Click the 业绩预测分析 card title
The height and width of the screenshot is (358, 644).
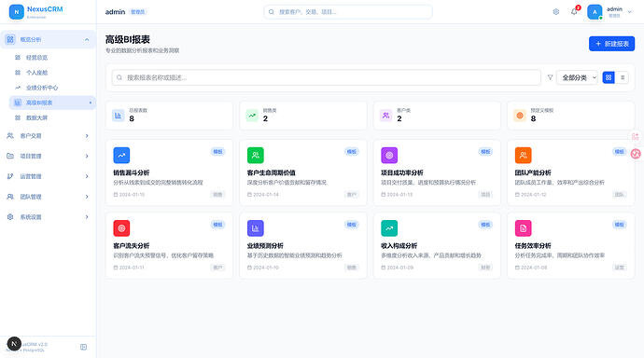(265, 245)
